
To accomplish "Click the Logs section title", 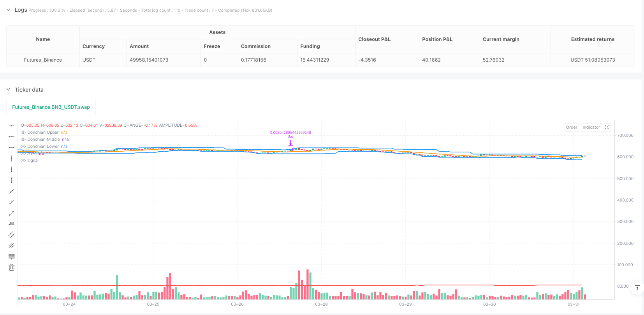I will (21, 10).
